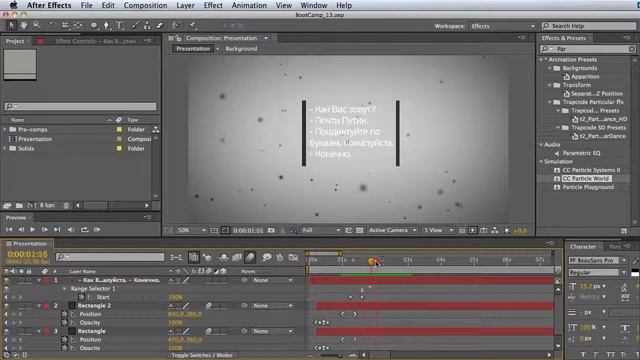Switch to Effect Controls tab

tap(96, 41)
